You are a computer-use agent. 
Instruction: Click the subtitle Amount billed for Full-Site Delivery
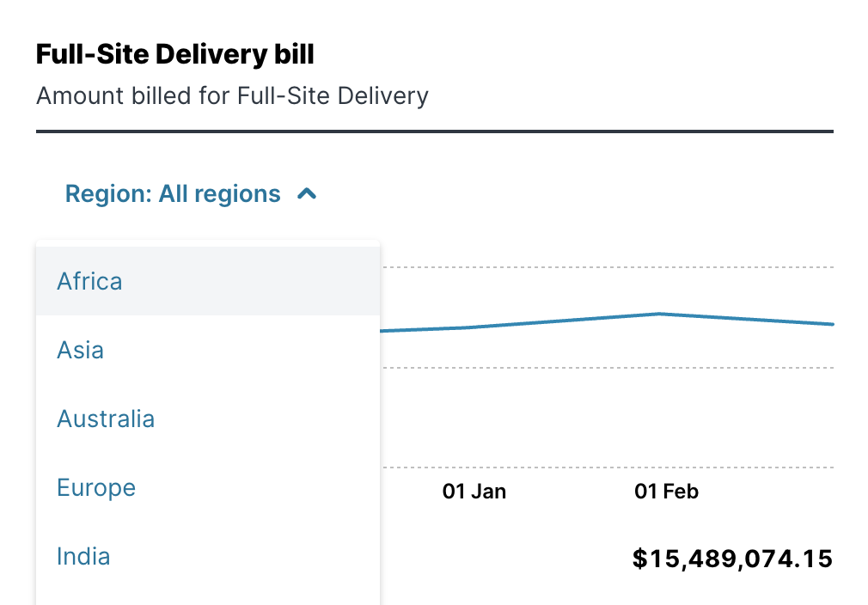click(231, 95)
